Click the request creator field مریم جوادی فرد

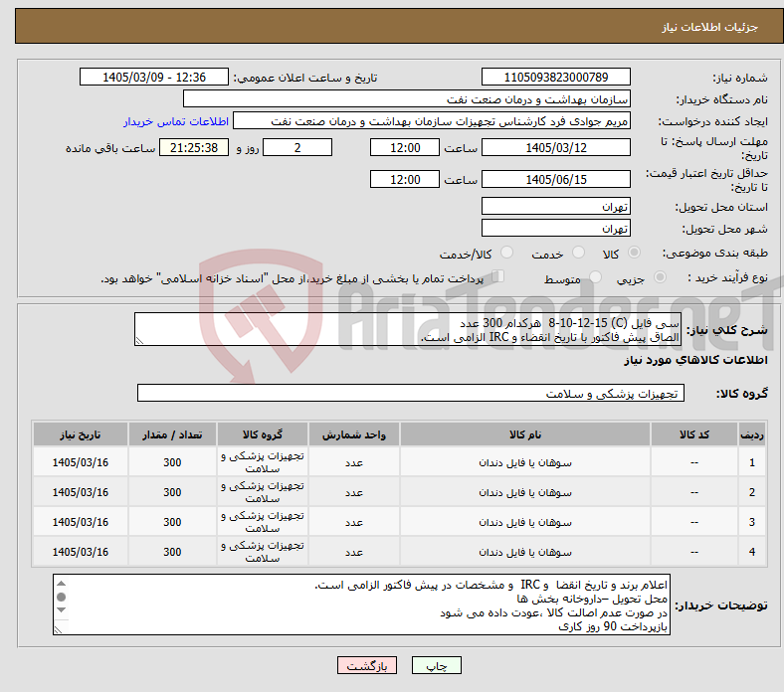pyautogui.click(x=432, y=121)
